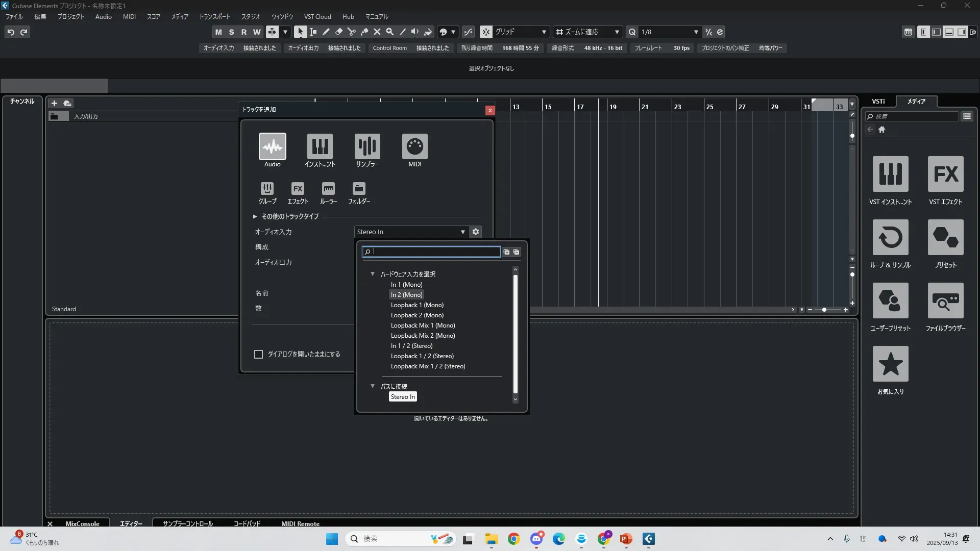Open VST Instruments in media panel

tap(890, 174)
